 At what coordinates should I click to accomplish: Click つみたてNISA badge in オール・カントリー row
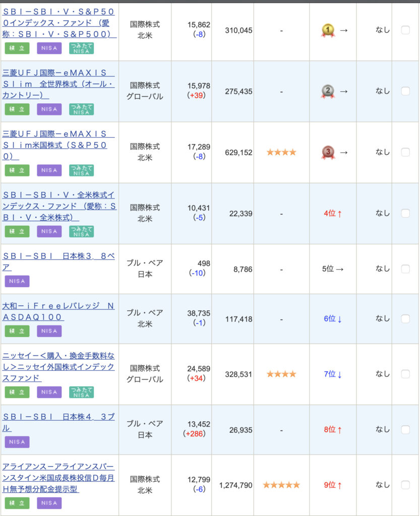(81, 109)
